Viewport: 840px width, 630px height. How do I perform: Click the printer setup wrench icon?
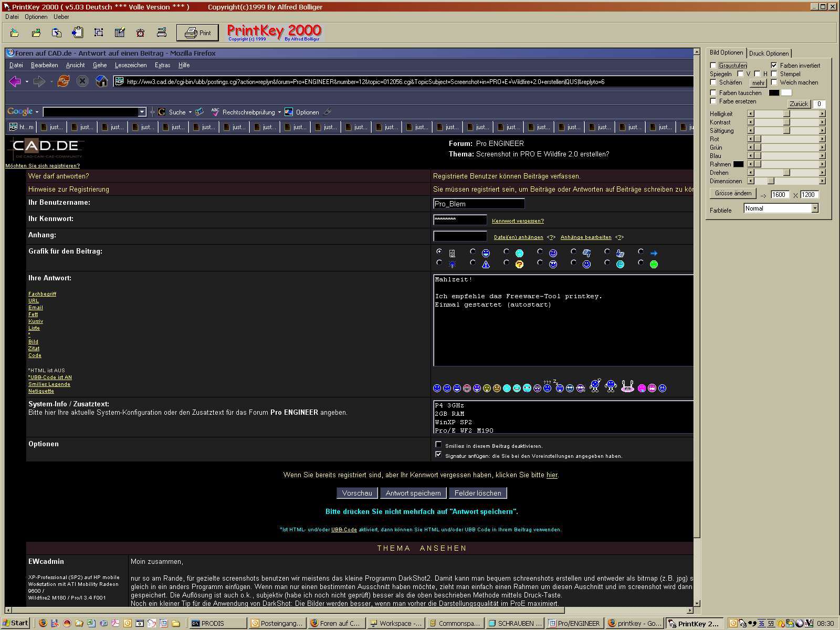162,33
